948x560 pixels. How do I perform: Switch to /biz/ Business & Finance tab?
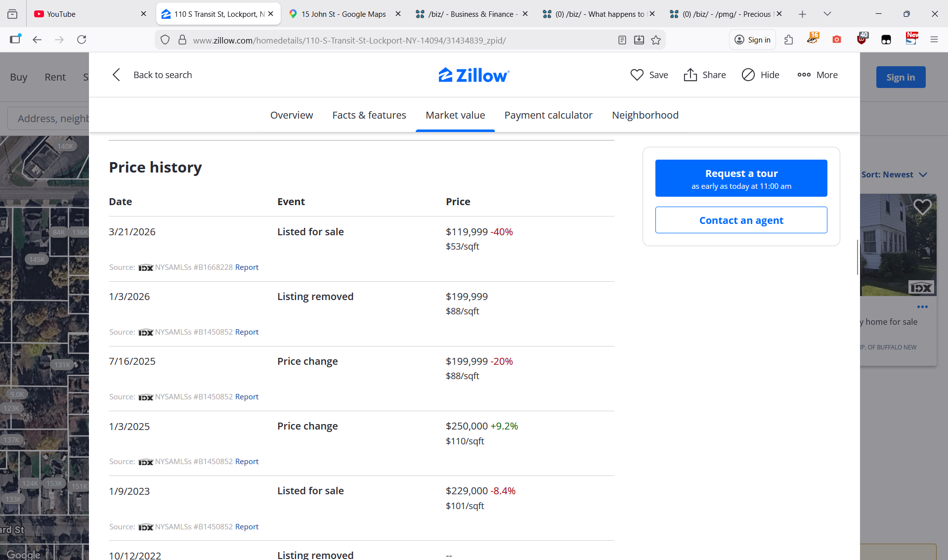472,14
